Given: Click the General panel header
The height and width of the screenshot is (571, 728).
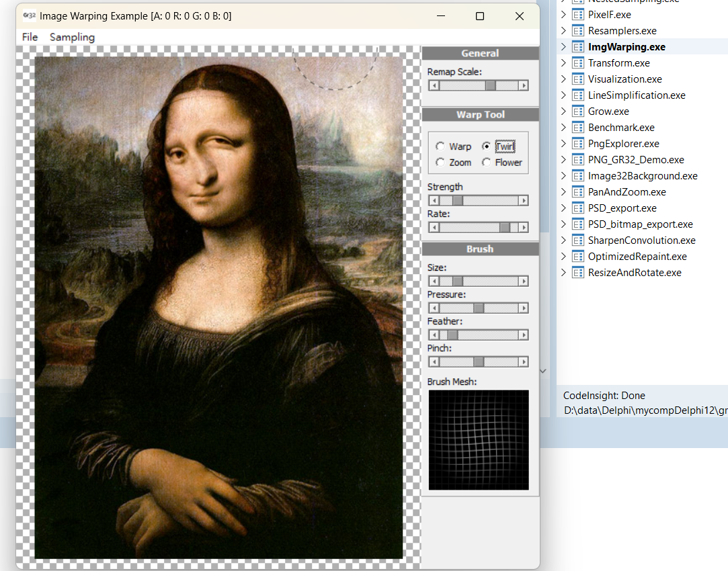Looking at the screenshot, I should coord(480,53).
